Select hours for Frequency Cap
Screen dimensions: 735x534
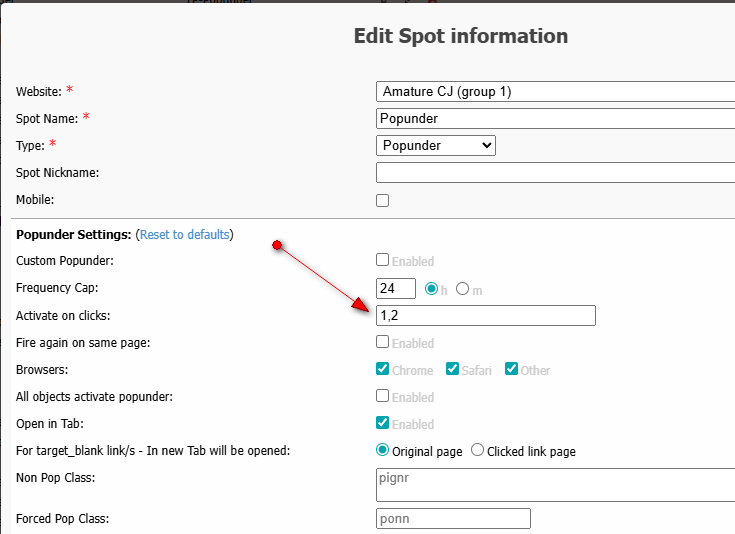coord(432,289)
